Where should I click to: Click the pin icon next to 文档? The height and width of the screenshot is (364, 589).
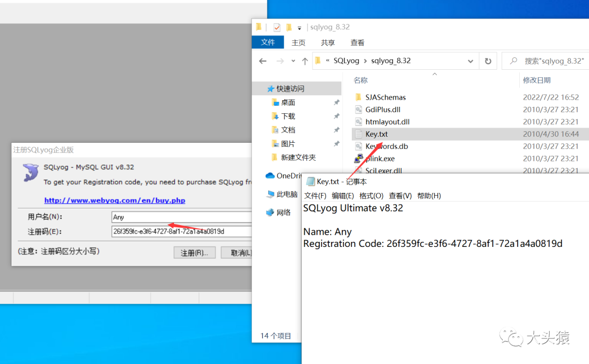[336, 130]
